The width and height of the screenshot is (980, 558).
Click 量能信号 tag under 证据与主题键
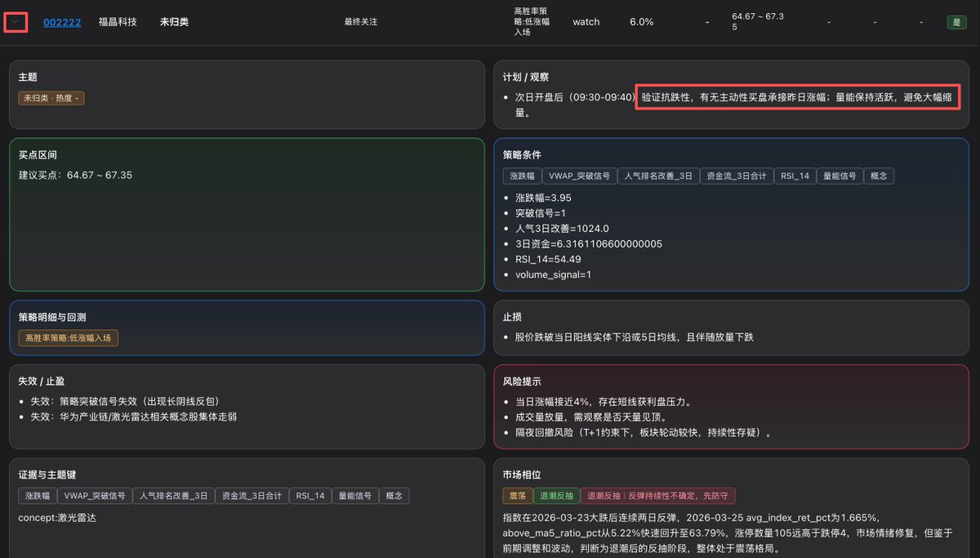(x=355, y=496)
